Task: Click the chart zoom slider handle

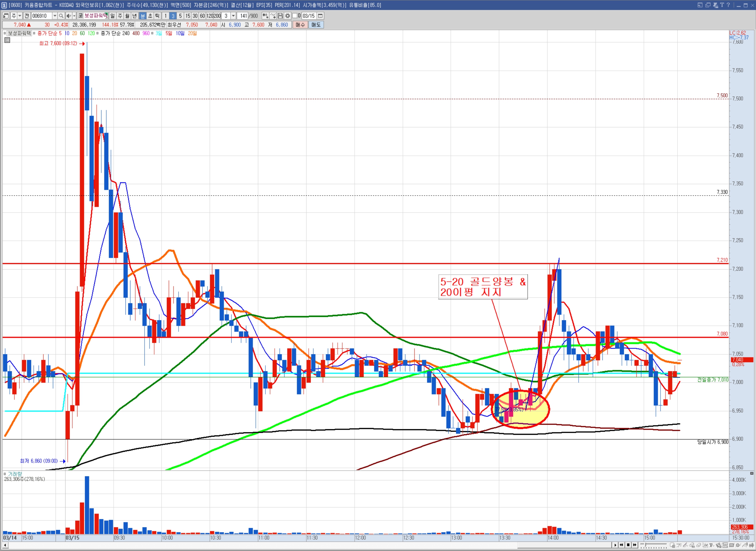Action: point(645,545)
